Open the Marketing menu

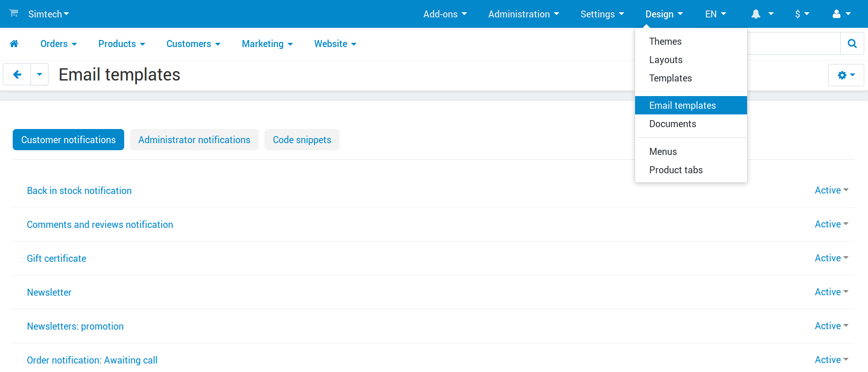tap(267, 44)
